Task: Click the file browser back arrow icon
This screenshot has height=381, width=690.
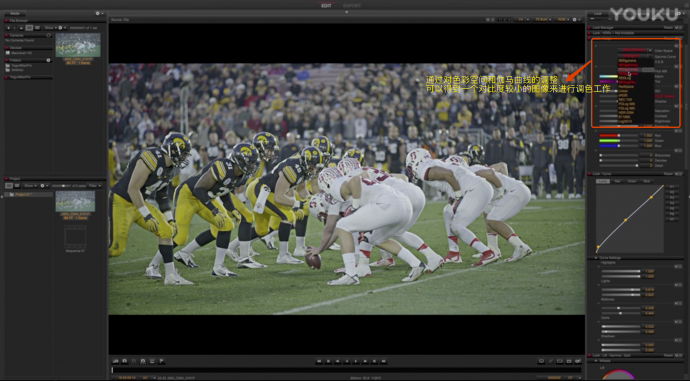Action: pos(8,28)
